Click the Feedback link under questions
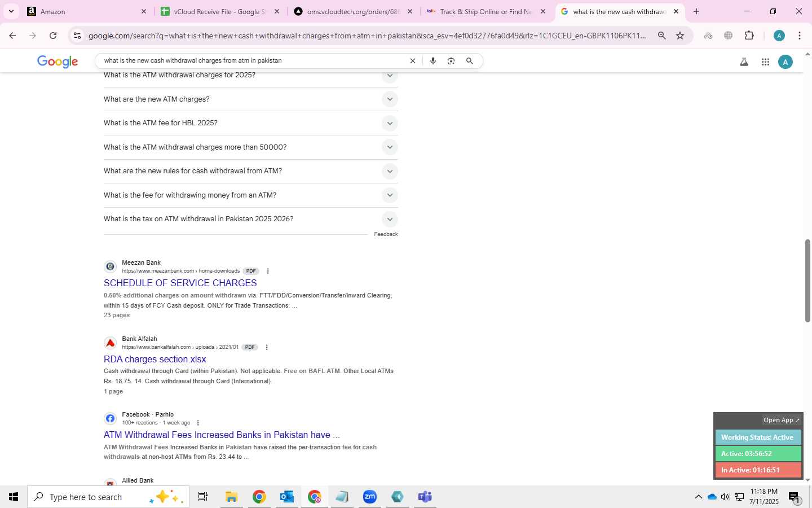 pos(386,234)
